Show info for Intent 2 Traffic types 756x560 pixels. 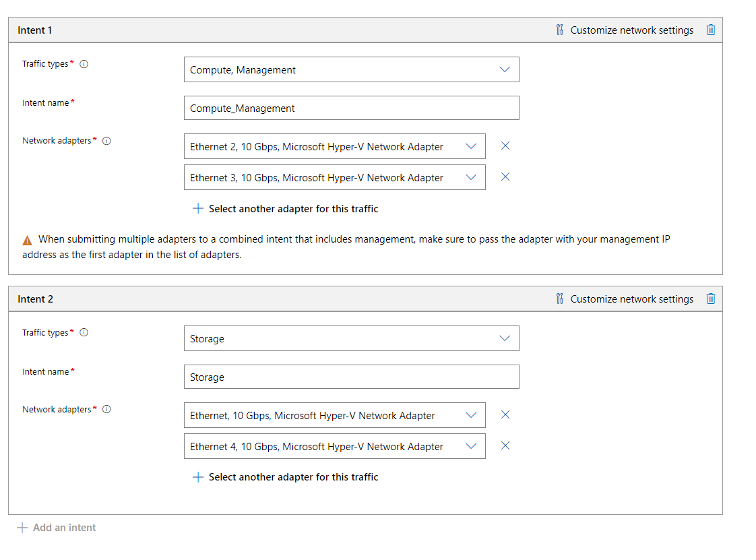(x=84, y=332)
